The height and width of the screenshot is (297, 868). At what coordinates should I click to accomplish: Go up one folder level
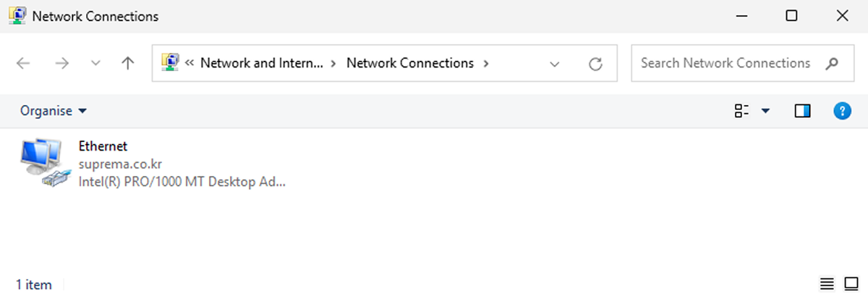coord(128,64)
